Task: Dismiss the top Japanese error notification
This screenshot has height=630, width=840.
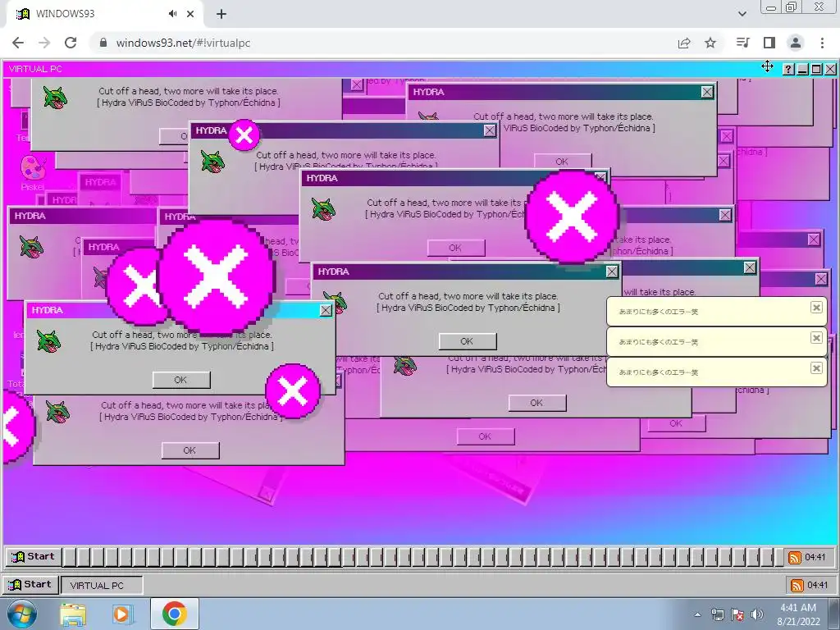Action: point(816,308)
